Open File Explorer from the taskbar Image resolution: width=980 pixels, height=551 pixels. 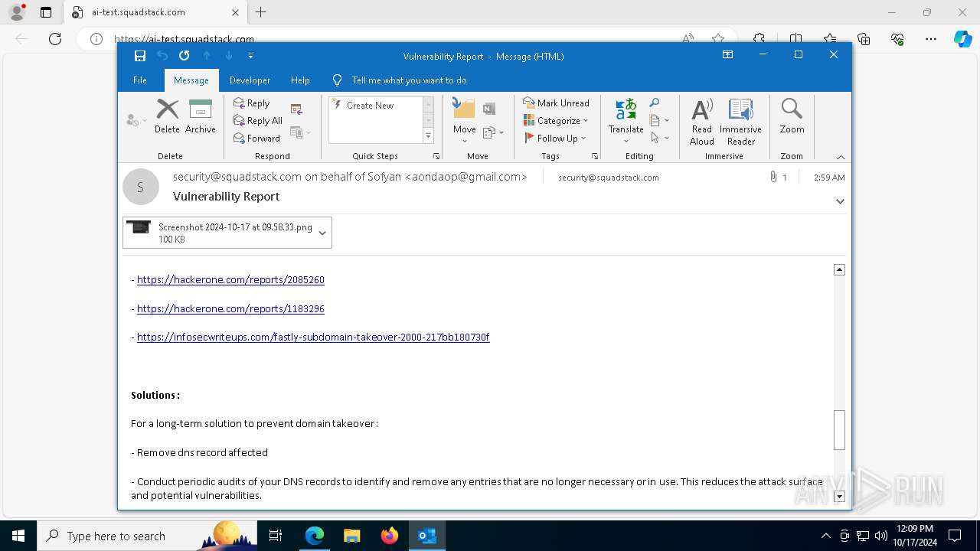[x=352, y=536]
